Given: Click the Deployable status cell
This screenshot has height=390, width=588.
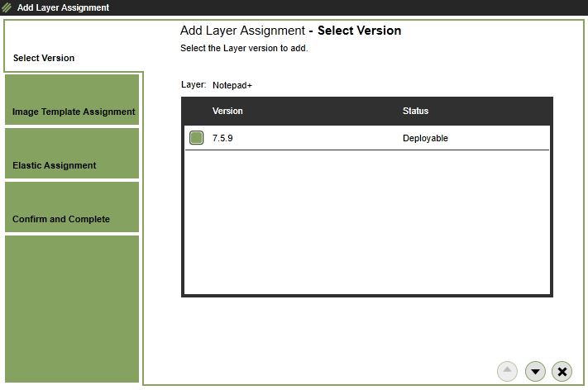Looking at the screenshot, I should tap(425, 138).
